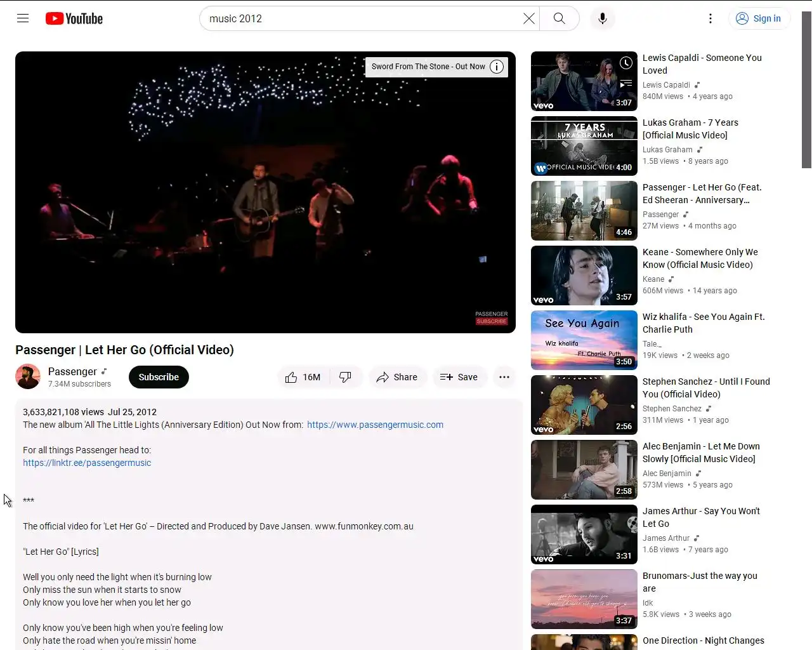Image resolution: width=812 pixels, height=650 pixels.
Task: Open the passengermusic.com link
Action: coord(375,425)
